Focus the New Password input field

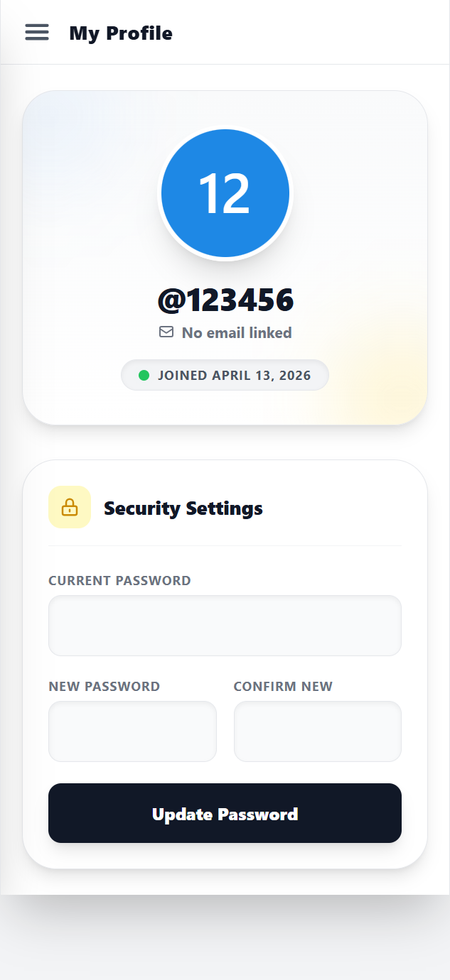tap(132, 731)
